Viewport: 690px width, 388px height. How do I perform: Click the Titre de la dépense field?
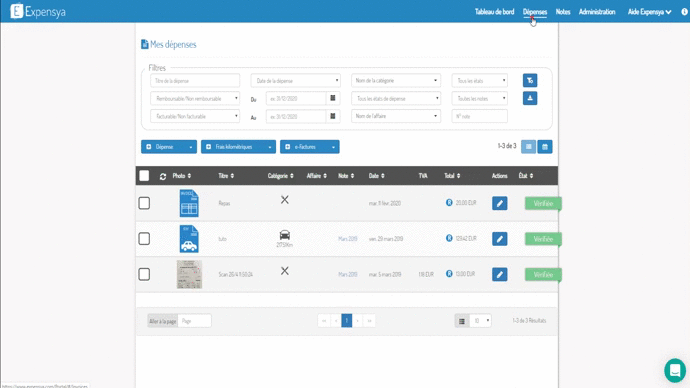coord(195,81)
